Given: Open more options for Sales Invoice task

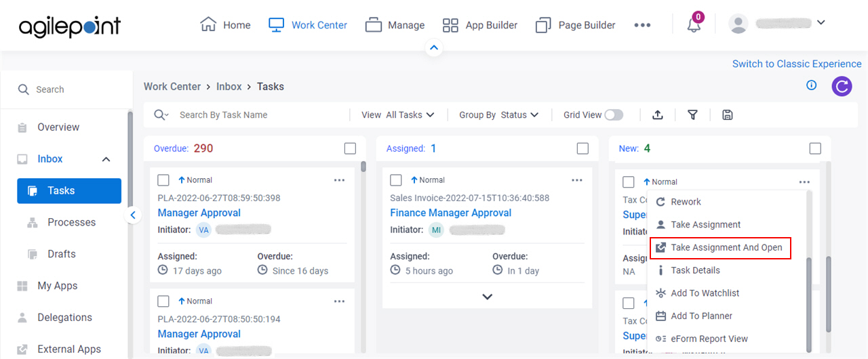Looking at the screenshot, I should pos(577,180).
